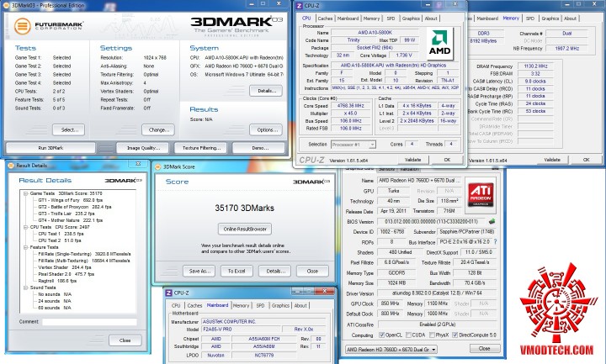The width and height of the screenshot is (606, 364).
Task: Open Memory tab in top CPU-Z window
Action: 371,18
